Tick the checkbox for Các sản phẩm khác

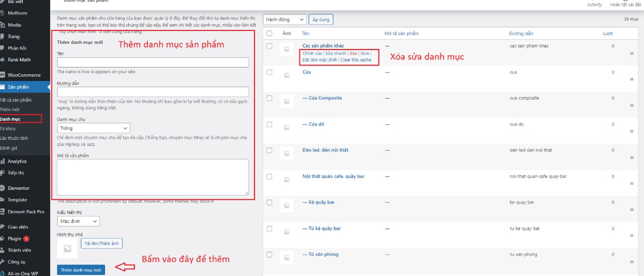[x=269, y=46]
